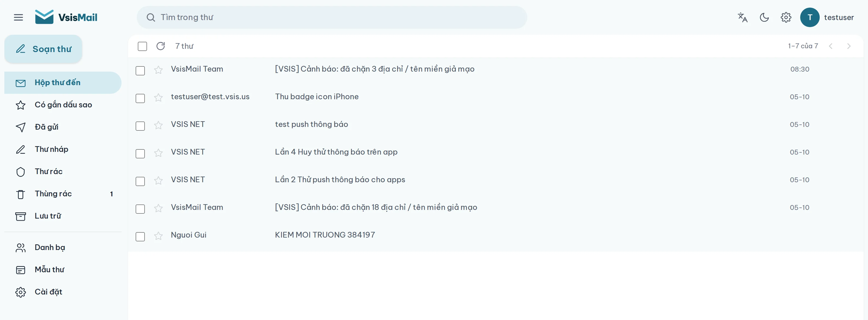Viewport: 868px width, 320px height.
Task: Switch to dark mode with moon icon
Action: click(764, 17)
